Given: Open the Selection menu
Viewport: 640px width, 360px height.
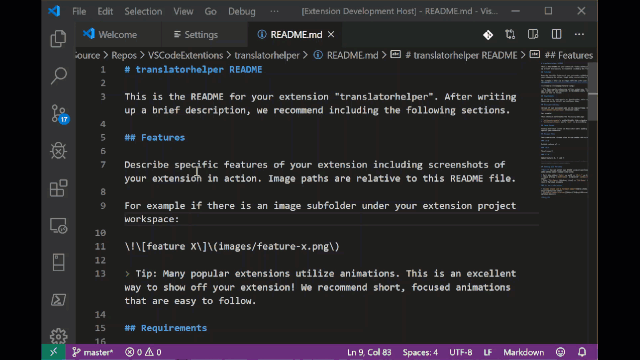Looking at the screenshot, I should click(x=143, y=11).
